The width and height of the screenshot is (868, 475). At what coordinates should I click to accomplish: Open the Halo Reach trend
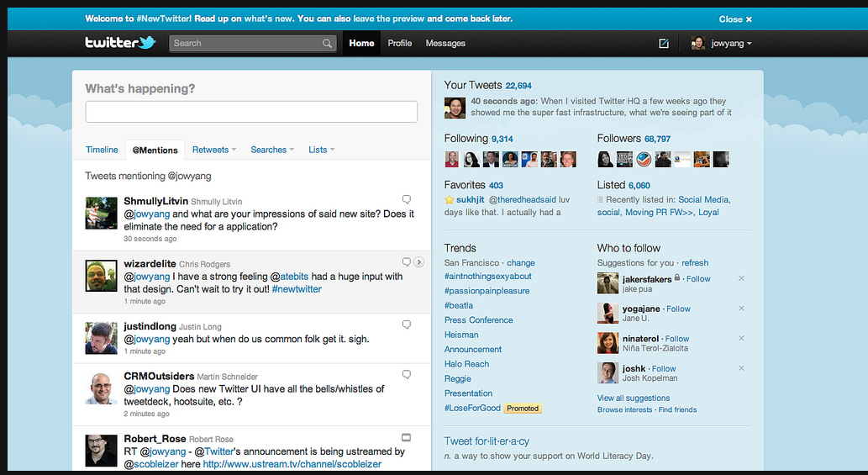pyautogui.click(x=466, y=364)
